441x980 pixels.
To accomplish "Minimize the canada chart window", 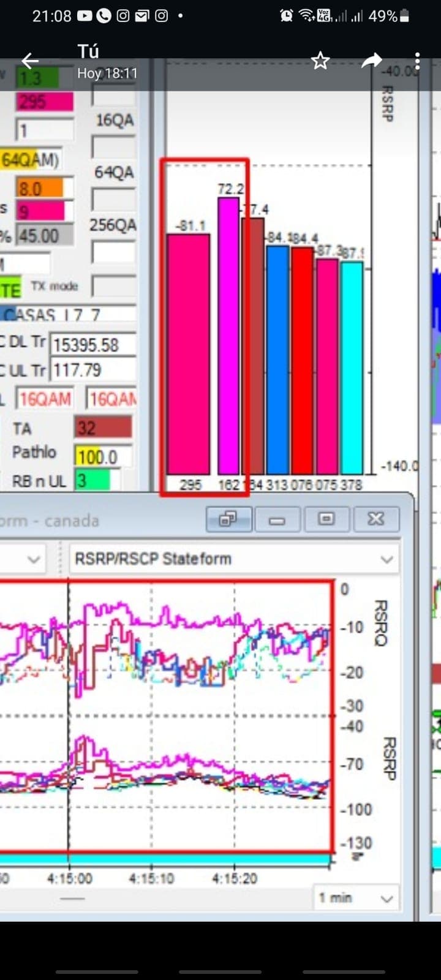I will point(277,519).
